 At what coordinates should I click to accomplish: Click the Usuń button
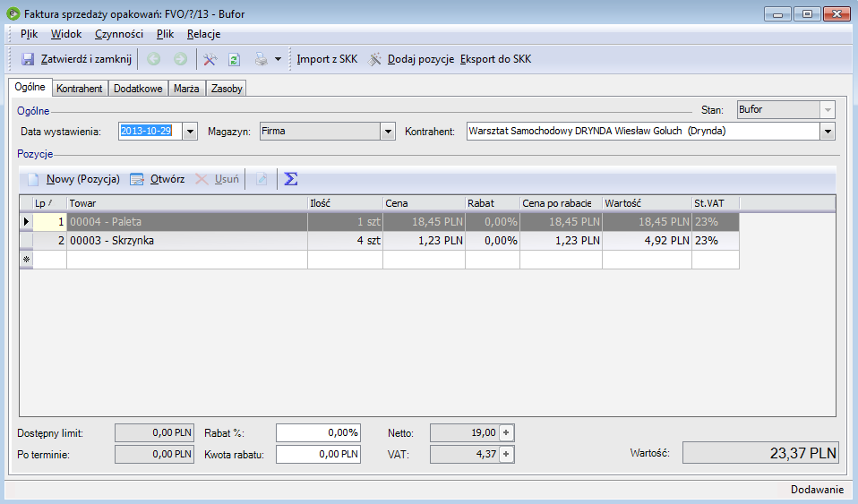pyautogui.click(x=227, y=179)
